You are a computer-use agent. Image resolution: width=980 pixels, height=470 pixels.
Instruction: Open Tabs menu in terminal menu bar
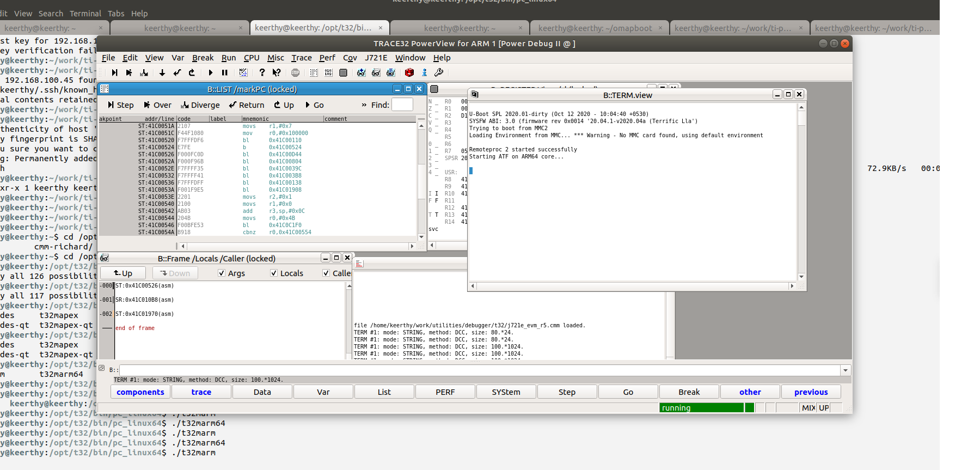[116, 13]
